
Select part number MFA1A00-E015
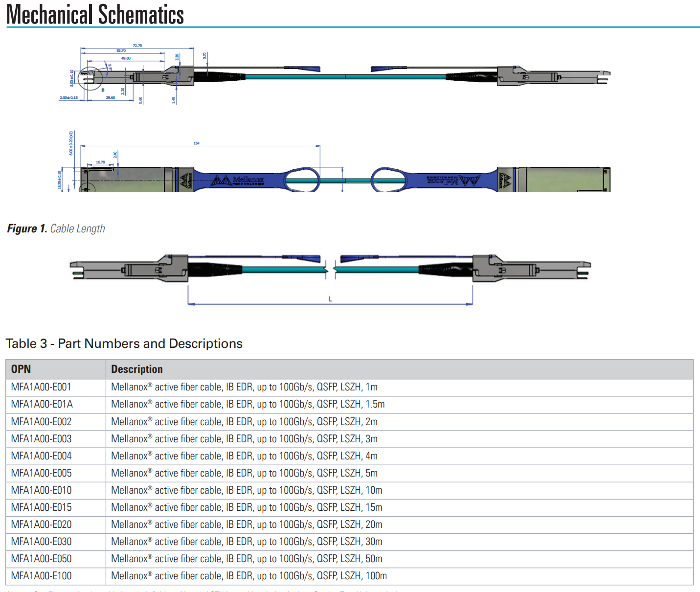[41, 507]
